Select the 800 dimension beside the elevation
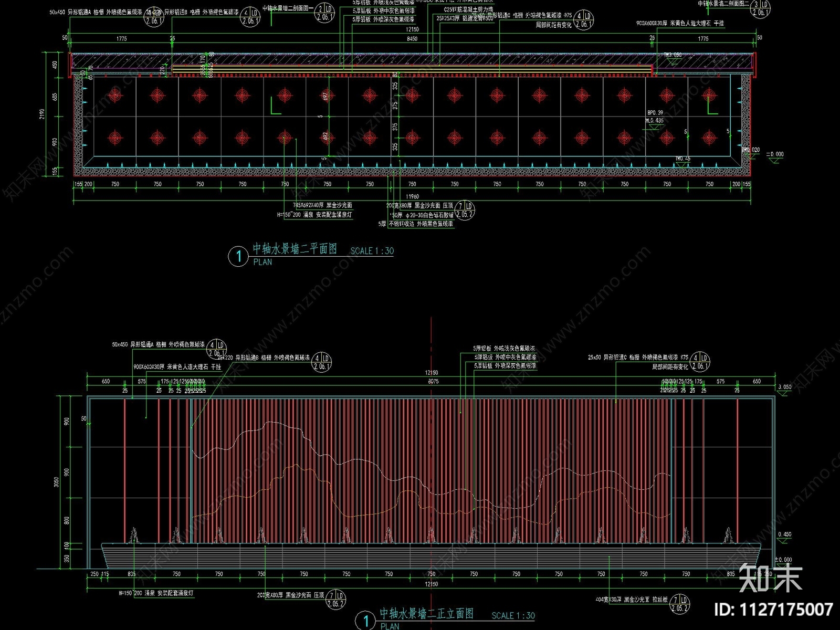This screenshot has width=840, height=630. (67, 521)
